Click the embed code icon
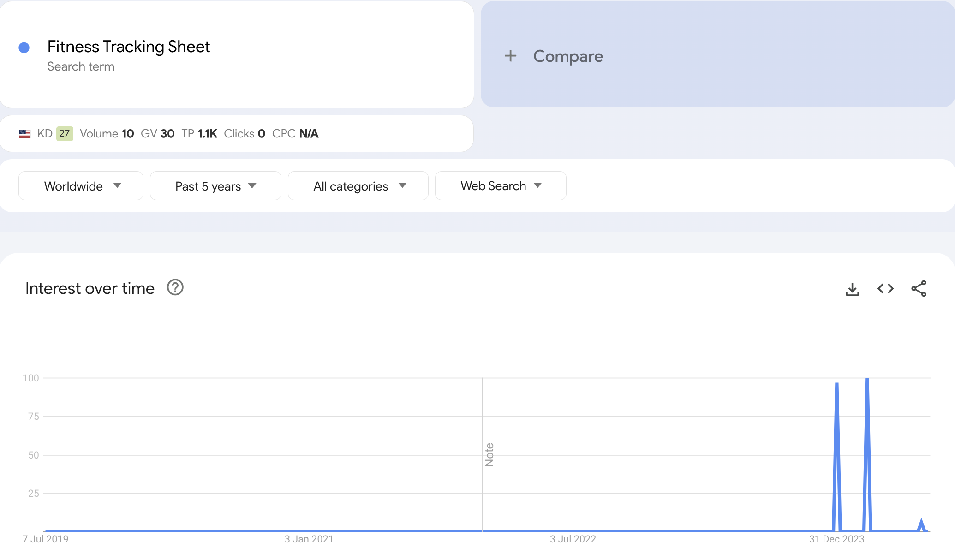The image size is (955, 560). click(x=885, y=289)
